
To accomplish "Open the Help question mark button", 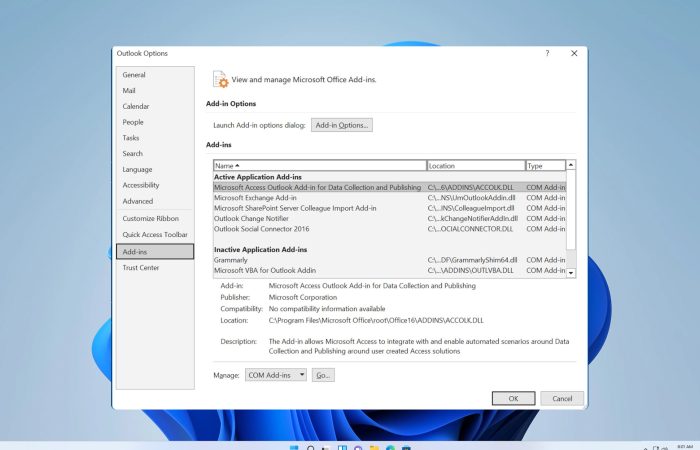I will [x=547, y=53].
